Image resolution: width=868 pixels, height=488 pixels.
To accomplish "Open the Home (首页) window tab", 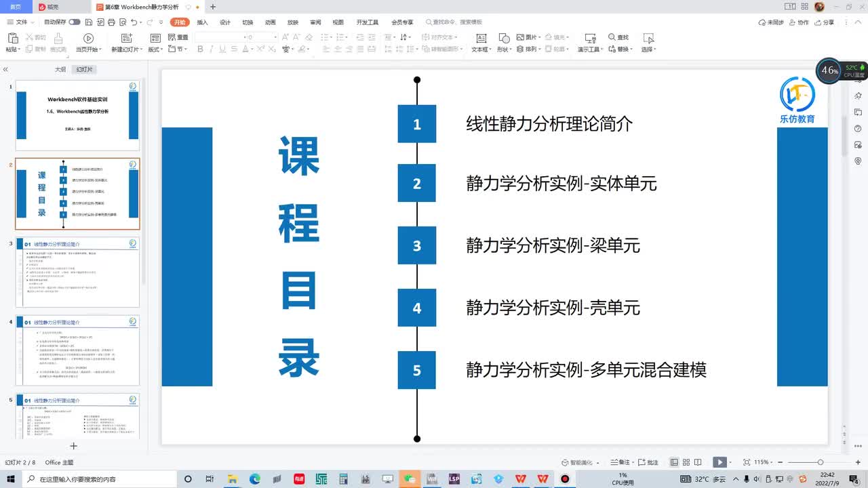I will 16,7.
